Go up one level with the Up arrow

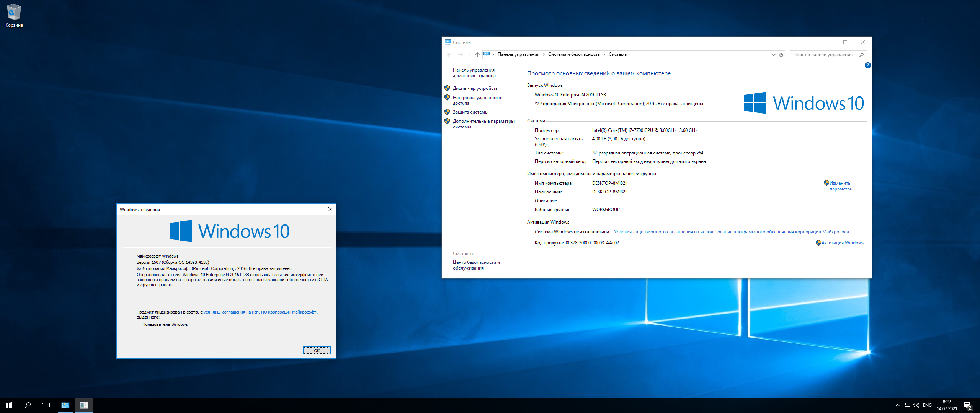click(477, 55)
